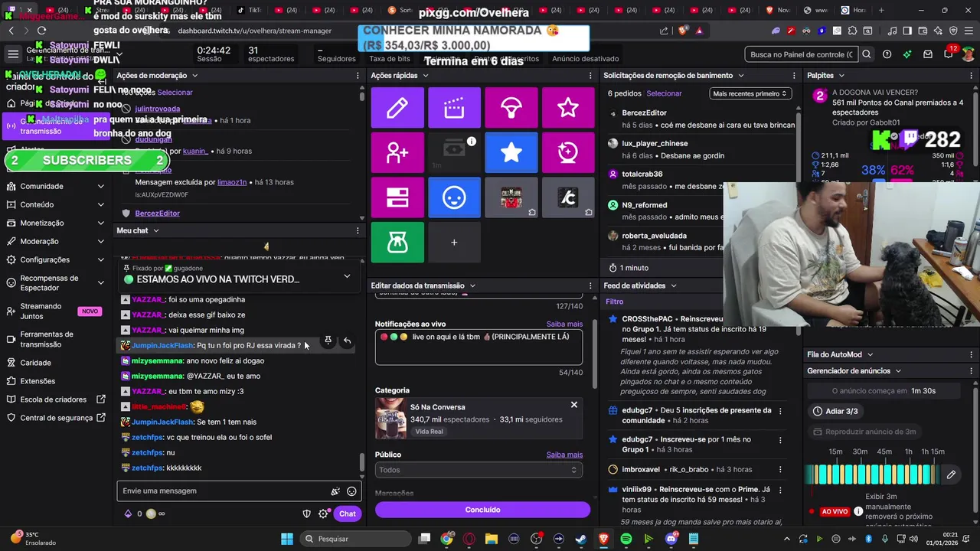
Task: Click the ad schedule timeline bar
Action: (874, 474)
